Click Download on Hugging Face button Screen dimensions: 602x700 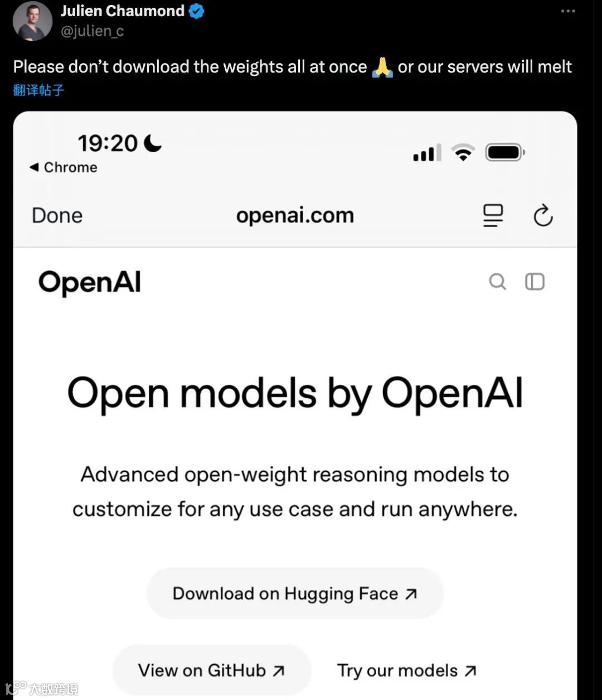[295, 593]
